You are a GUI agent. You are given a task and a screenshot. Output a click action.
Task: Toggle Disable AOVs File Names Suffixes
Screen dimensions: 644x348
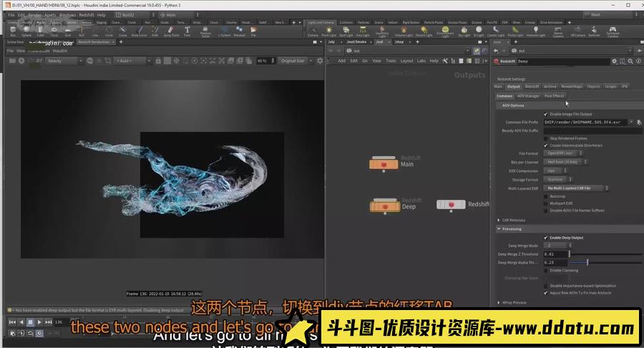pyautogui.click(x=546, y=211)
